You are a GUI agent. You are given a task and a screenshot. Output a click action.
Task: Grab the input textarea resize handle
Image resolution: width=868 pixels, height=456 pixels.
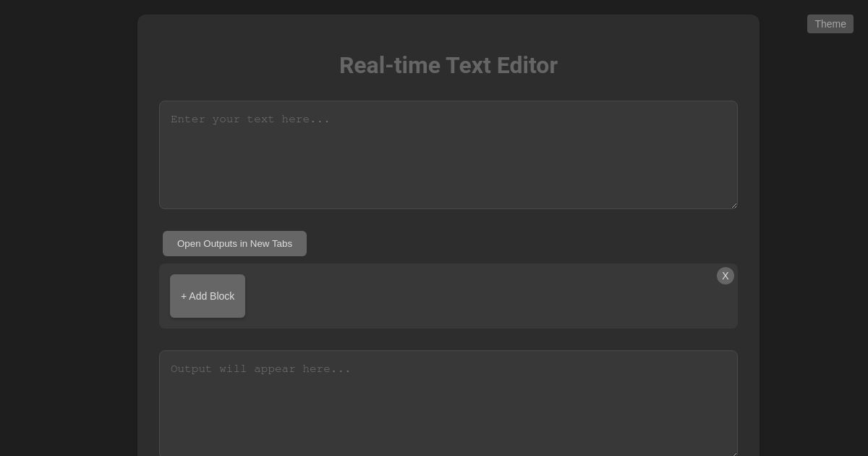click(x=733, y=205)
